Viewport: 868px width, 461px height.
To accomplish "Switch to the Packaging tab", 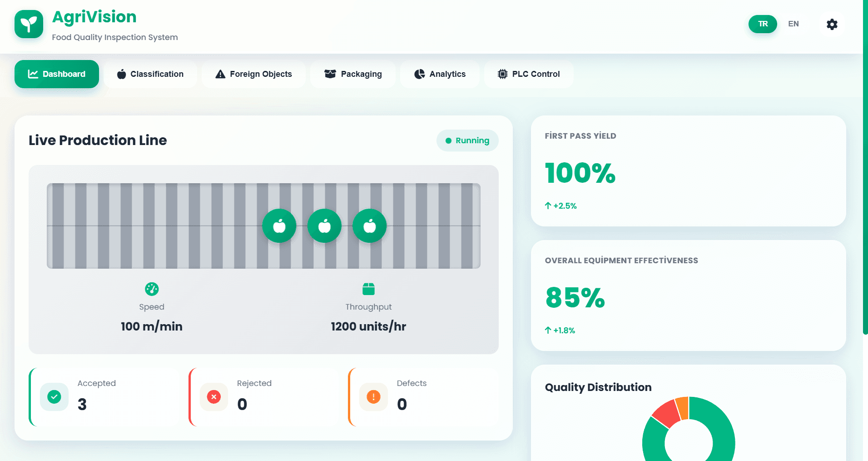I will (353, 74).
